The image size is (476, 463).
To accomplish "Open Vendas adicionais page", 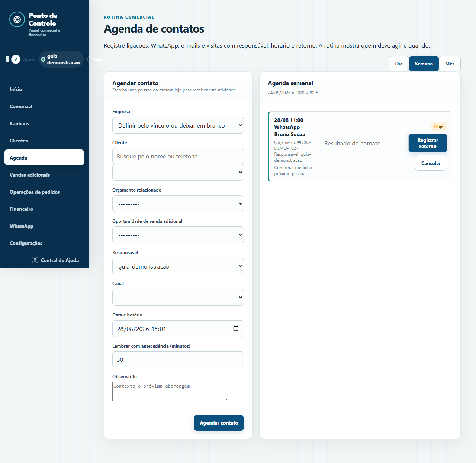I will pyautogui.click(x=44, y=175).
